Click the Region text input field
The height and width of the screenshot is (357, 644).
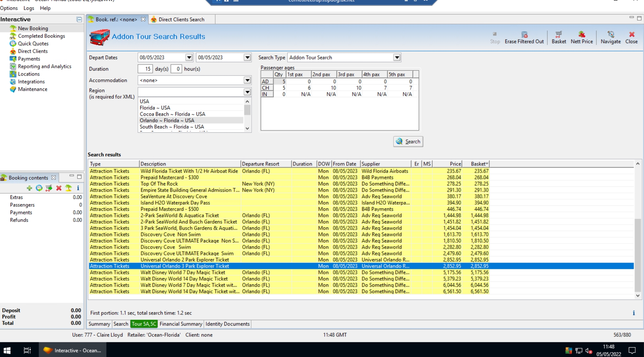click(191, 92)
